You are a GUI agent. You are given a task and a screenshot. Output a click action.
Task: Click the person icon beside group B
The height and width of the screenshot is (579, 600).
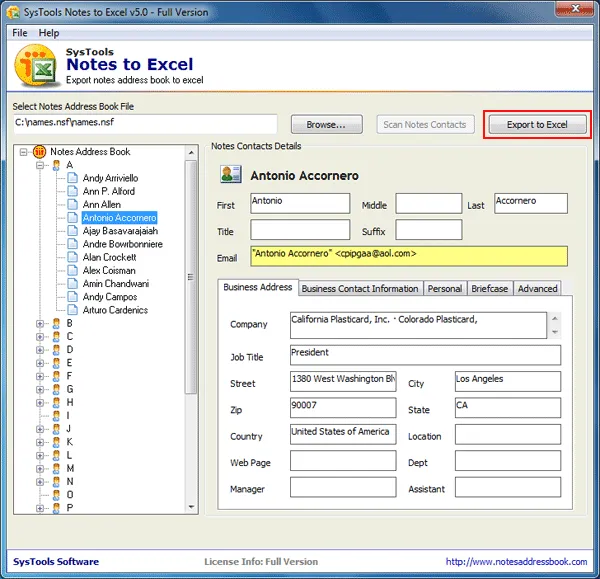[56, 324]
